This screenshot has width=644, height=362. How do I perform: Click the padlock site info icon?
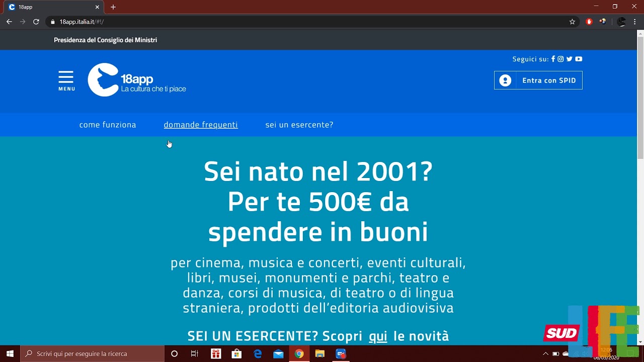[52, 22]
